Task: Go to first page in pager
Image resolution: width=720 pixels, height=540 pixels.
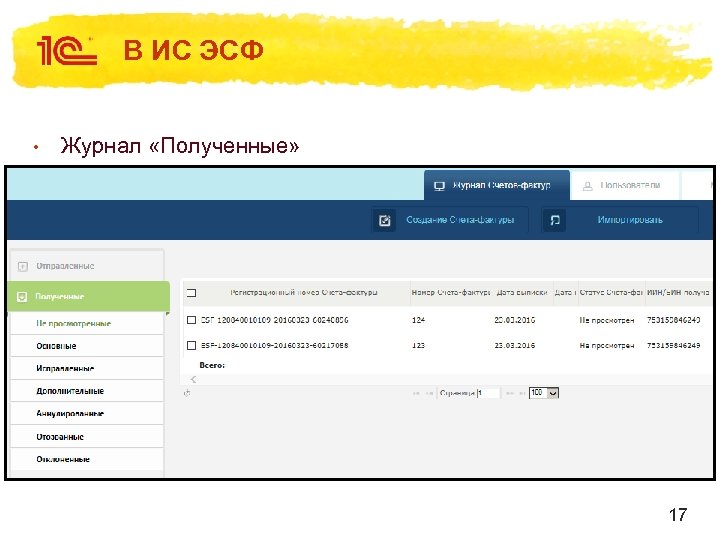Action: pos(416,394)
